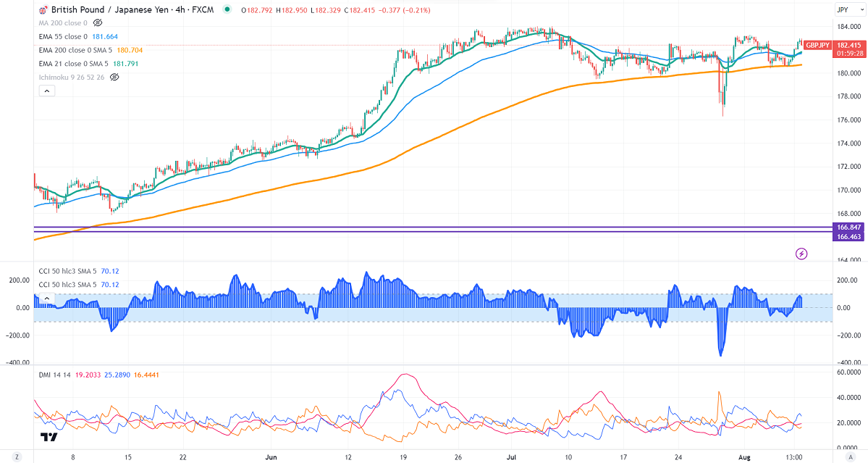Select the Ichimoku 9 26 52 26 legend

pyautogui.click(x=72, y=77)
